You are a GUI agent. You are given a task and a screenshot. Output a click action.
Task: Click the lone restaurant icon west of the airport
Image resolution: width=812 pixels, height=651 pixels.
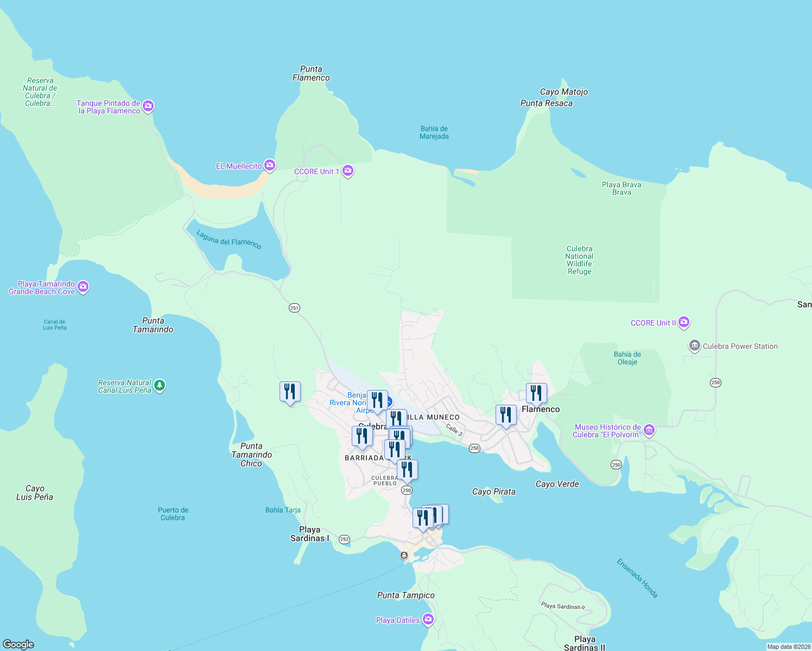tap(290, 392)
